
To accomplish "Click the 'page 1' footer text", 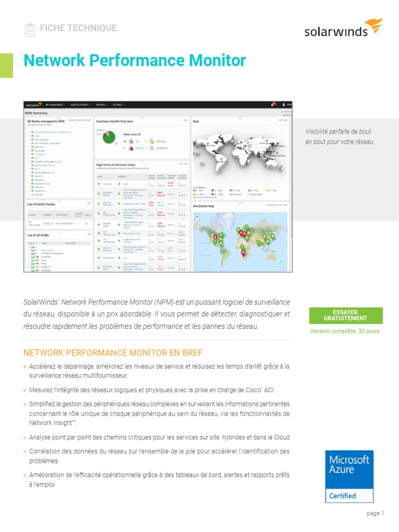I will 375,513.
